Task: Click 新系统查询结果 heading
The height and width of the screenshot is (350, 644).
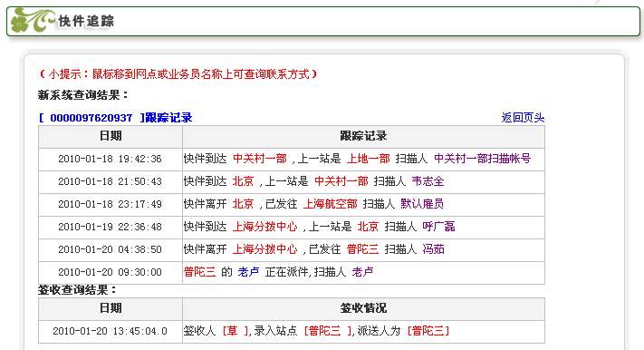Action: point(83,95)
